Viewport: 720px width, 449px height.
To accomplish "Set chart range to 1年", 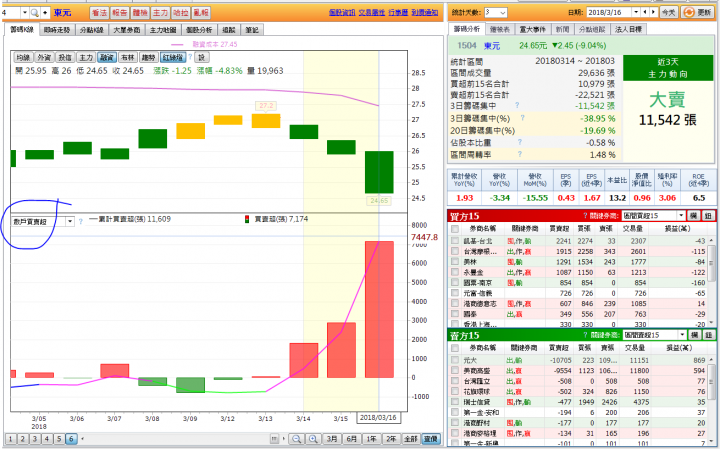I will click(371, 439).
